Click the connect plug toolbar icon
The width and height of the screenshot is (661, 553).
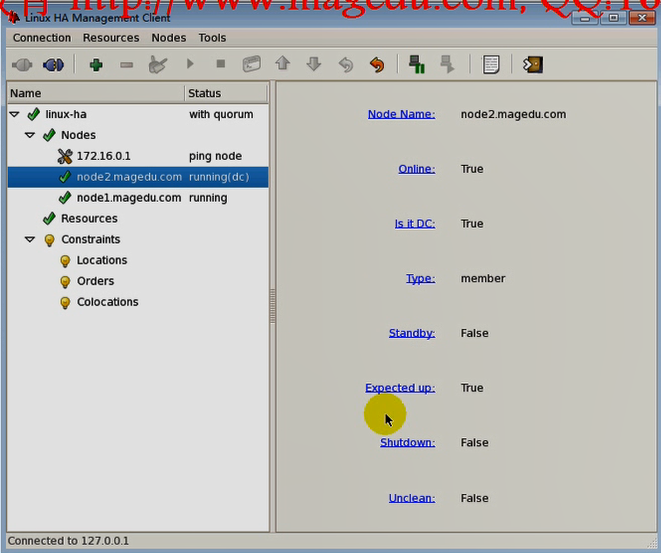21,65
